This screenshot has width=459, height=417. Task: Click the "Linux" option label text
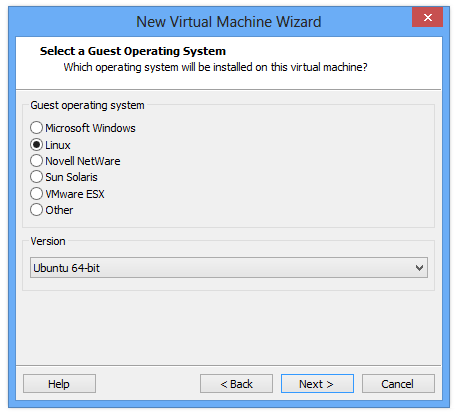tap(58, 145)
